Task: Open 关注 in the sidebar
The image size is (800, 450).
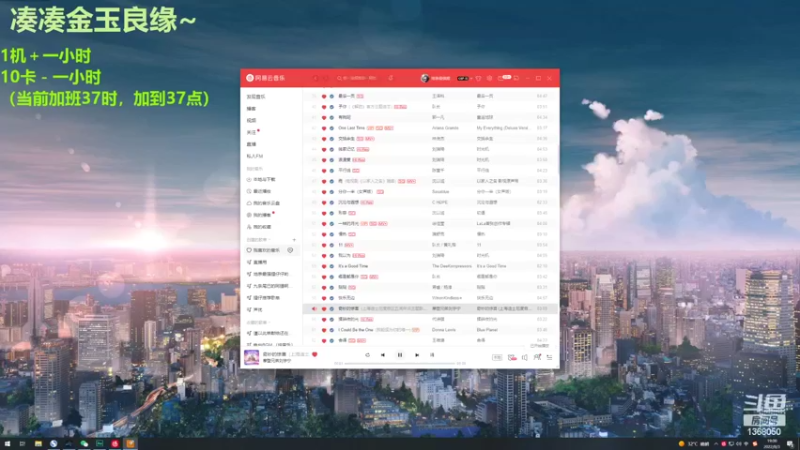Action: [x=252, y=132]
